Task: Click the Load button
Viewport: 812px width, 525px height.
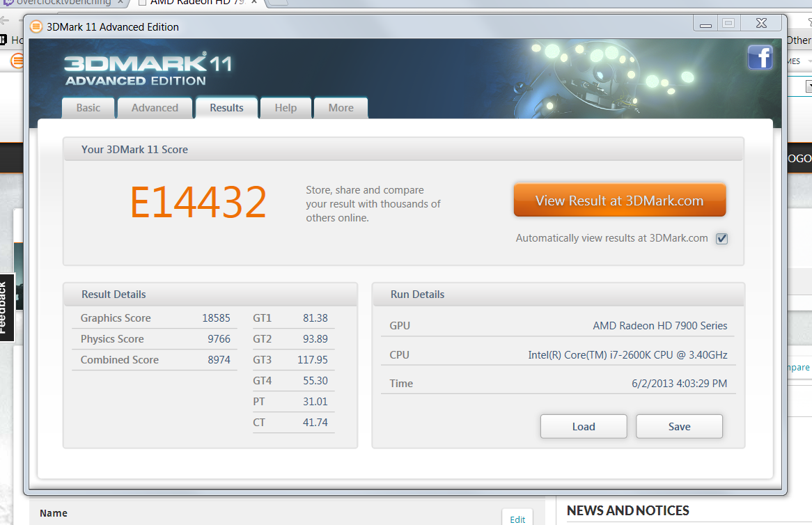Action: [x=584, y=427]
